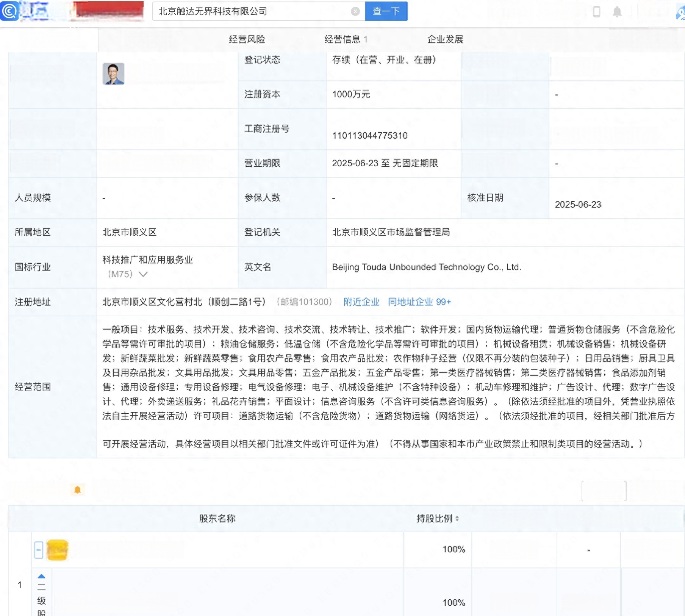Click the postcode text 邮编101300

pyautogui.click(x=304, y=302)
